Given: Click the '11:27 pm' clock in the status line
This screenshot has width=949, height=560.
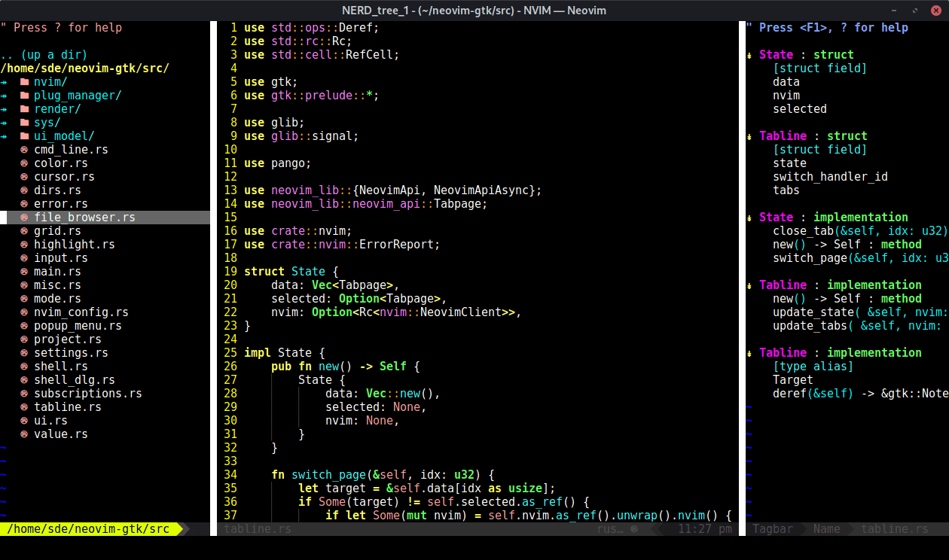Looking at the screenshot, I should click(705, 529).
